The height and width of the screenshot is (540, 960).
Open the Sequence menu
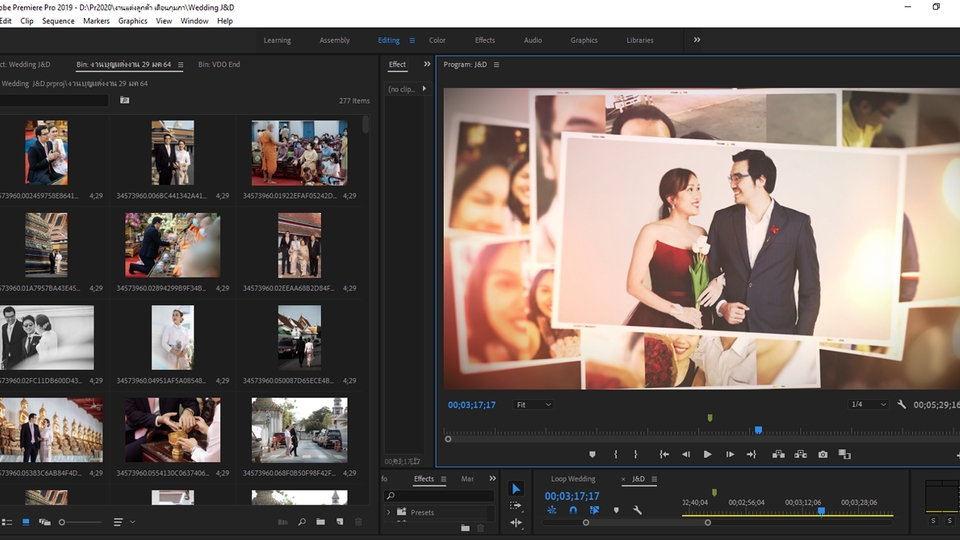tap(58, 21)
